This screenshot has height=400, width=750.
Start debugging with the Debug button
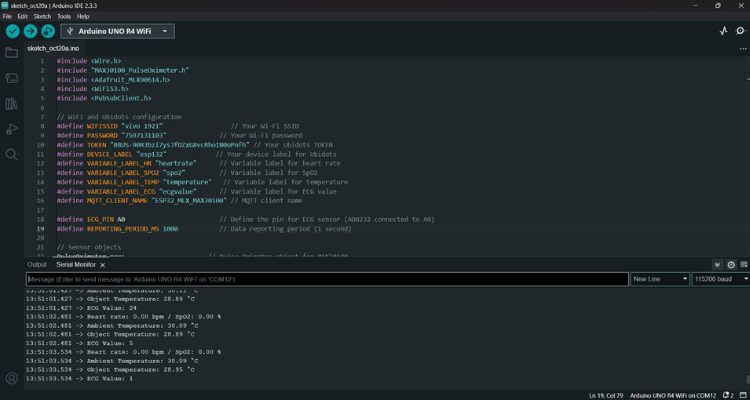click(48, 31)
